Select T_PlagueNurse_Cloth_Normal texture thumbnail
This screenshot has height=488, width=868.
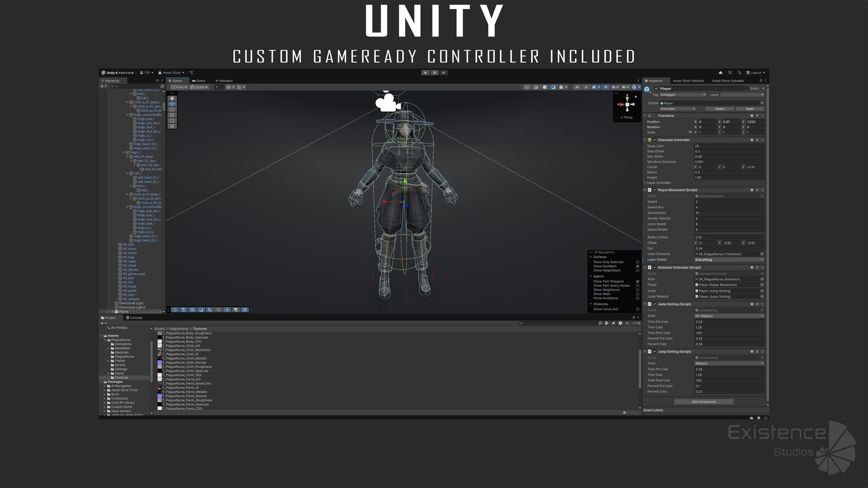pos(160,362)
